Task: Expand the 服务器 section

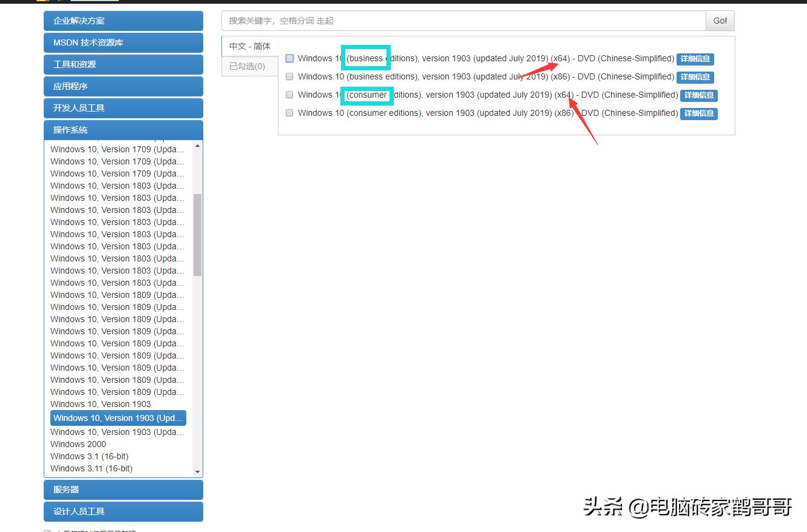Action: pos(123,490)
